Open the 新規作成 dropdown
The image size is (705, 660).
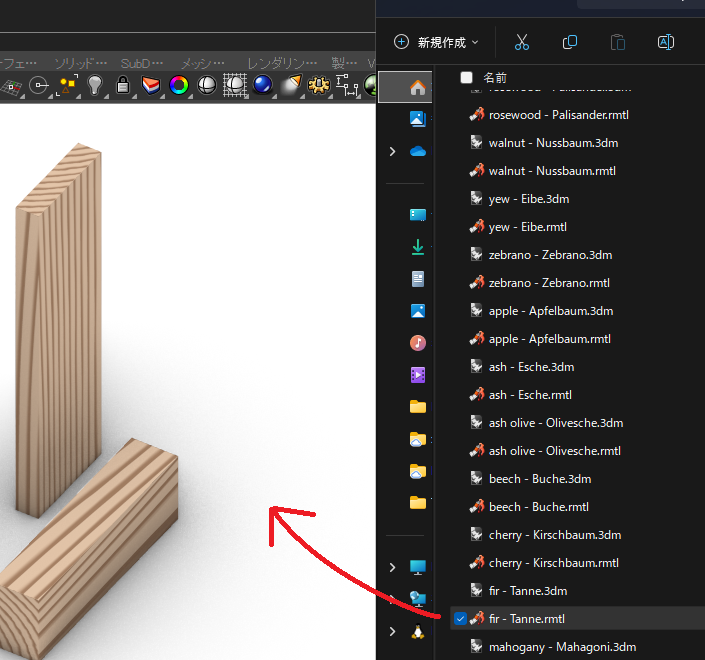tap(436, 42)
